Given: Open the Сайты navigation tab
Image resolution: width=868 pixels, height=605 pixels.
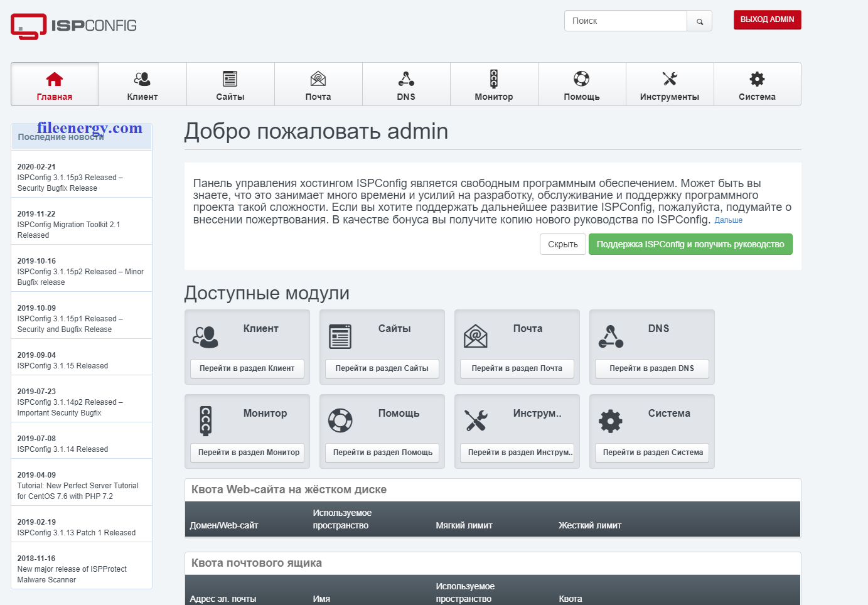Looking at the screenshot, I should click(230, 84).
